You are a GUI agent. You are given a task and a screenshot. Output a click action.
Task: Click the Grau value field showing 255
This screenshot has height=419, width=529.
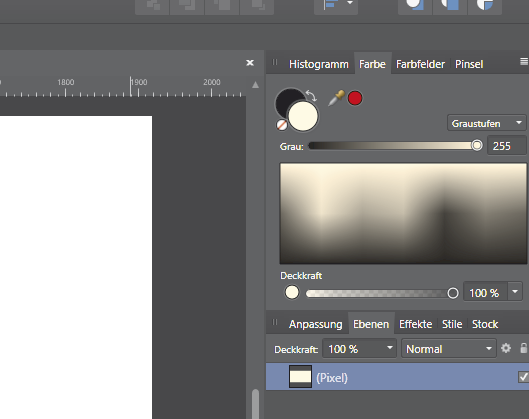tap(506, 146)
